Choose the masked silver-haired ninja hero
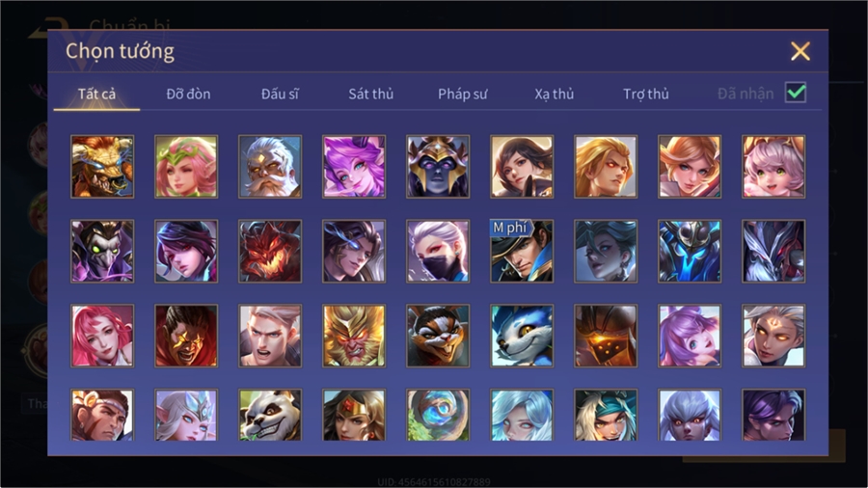 point(438,251)
